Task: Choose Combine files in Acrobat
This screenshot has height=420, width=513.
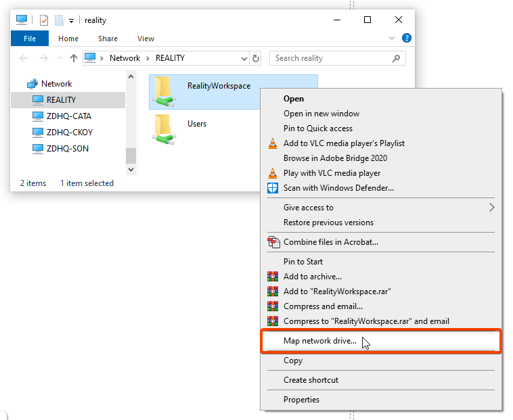Action: pyautogui.click(x=330, y=241)
